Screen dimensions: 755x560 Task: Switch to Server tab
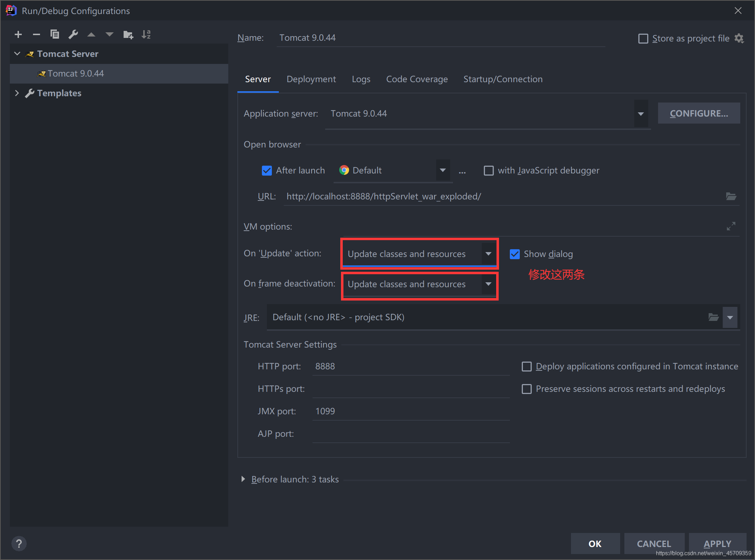click(258, 79)
